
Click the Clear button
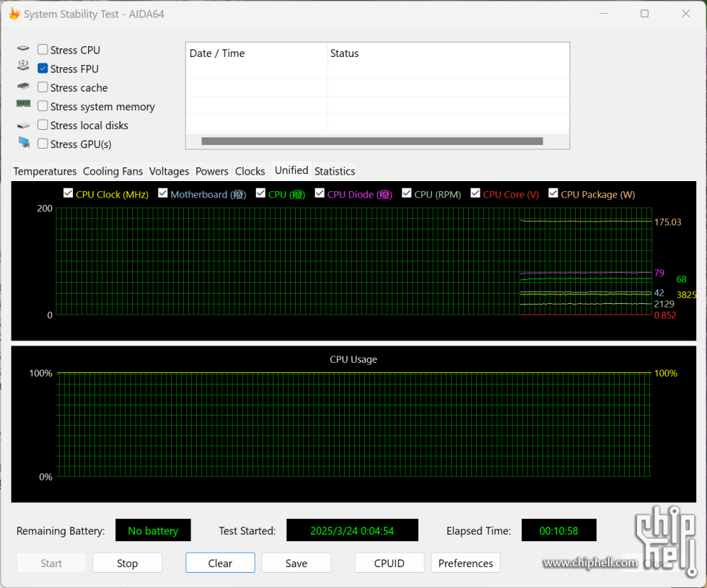click(220, 563)
